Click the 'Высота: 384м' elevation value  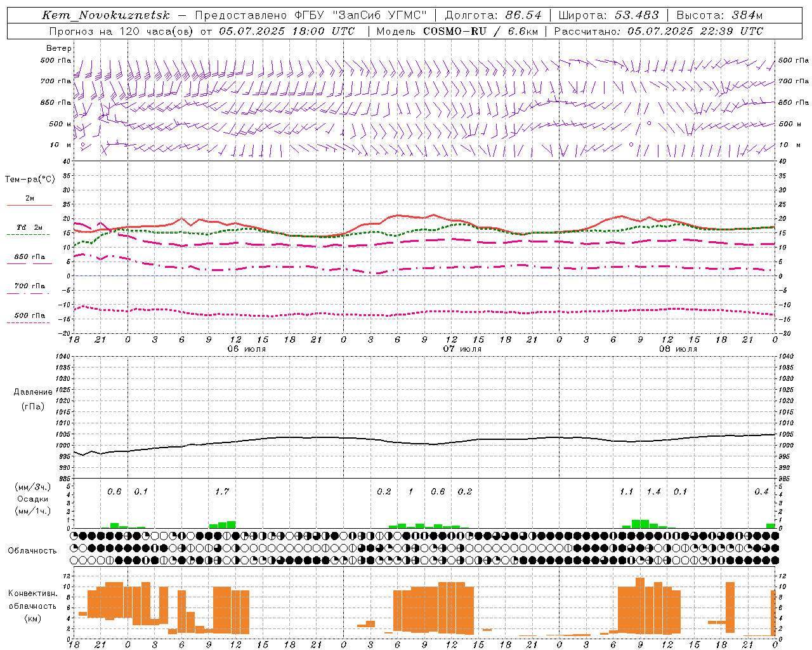(x=719, y=15)
